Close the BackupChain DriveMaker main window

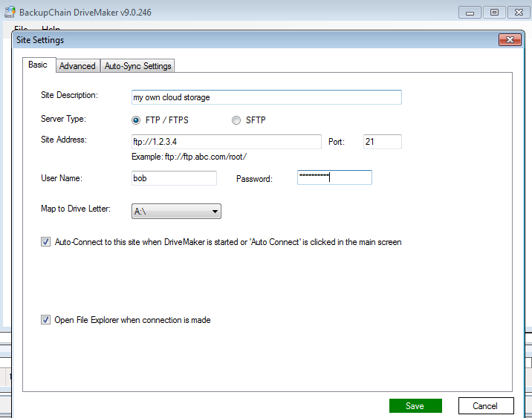[519, 13]
